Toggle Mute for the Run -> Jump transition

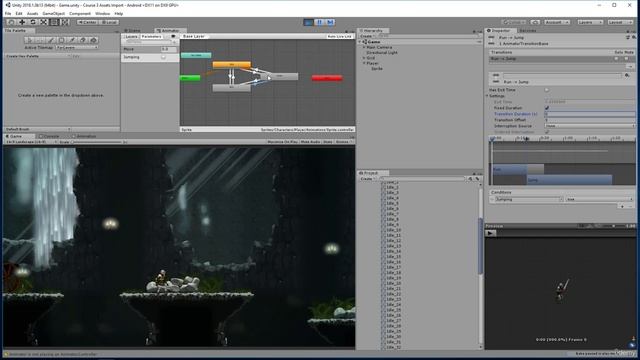coord(627,59)
